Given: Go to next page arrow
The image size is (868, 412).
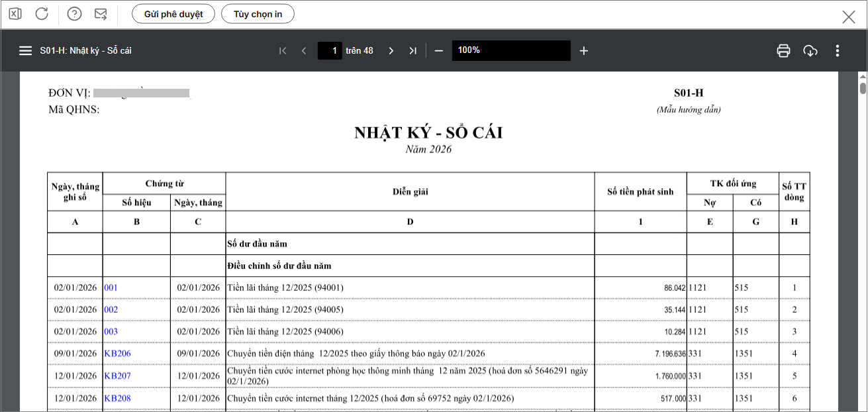Looking at the screenshot, I should point(391,50).
